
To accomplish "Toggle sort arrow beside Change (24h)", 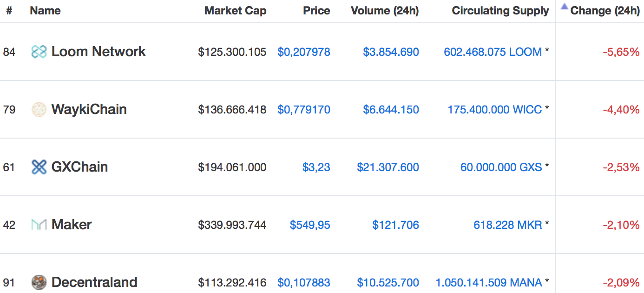I will (x=565, y=7).
